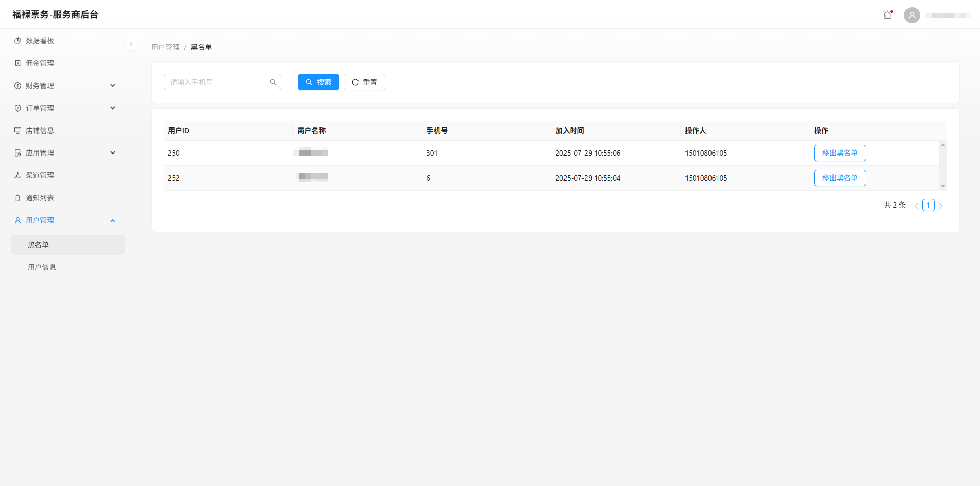
Task: Expand the 订单管理 submenu
Action: click(x=65, y=108)
